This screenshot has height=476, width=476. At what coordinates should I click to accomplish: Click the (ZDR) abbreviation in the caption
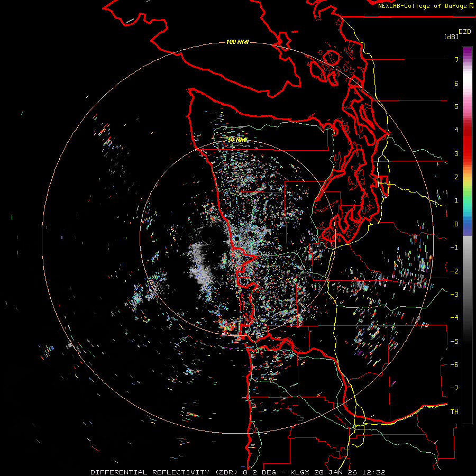tap(226, 472)
